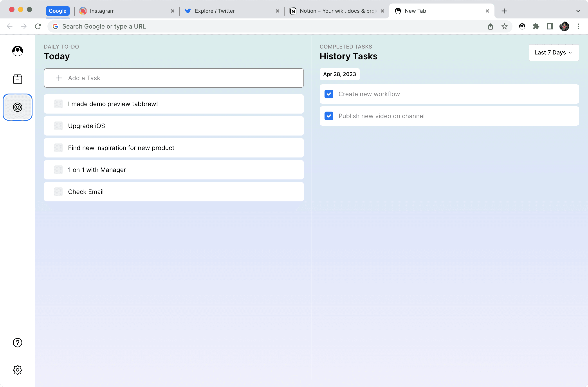Screen dimensions: 588x387
Task: Uncheck 'Create new workflow' completed task
Action: pyautogui.click(x=329, y=94)
